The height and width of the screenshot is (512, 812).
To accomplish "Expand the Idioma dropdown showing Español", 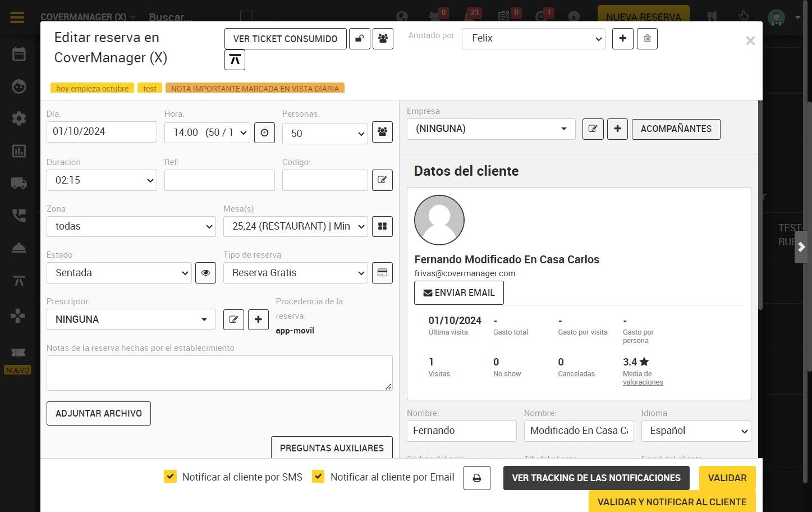I will [x=696, y=431].
